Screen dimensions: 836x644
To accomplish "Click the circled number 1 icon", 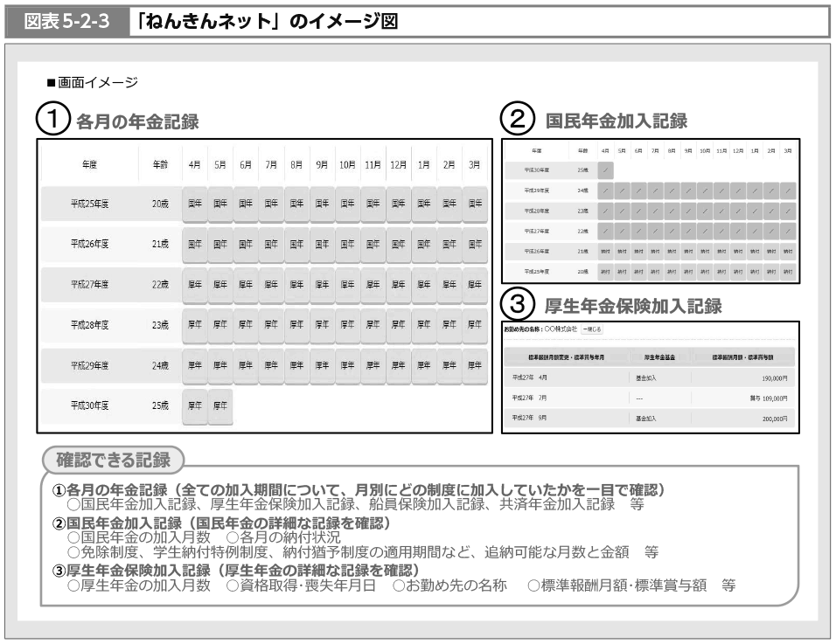I will (x=53, y=121).
